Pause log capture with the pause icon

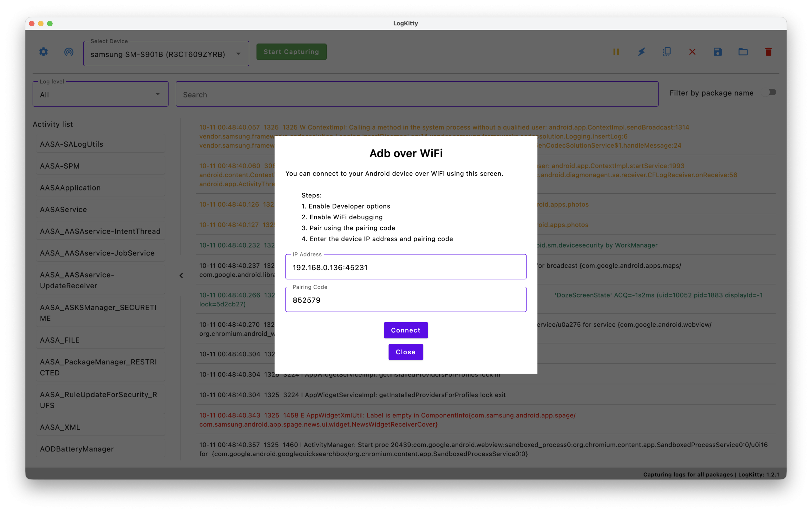(x=616, y=52)
